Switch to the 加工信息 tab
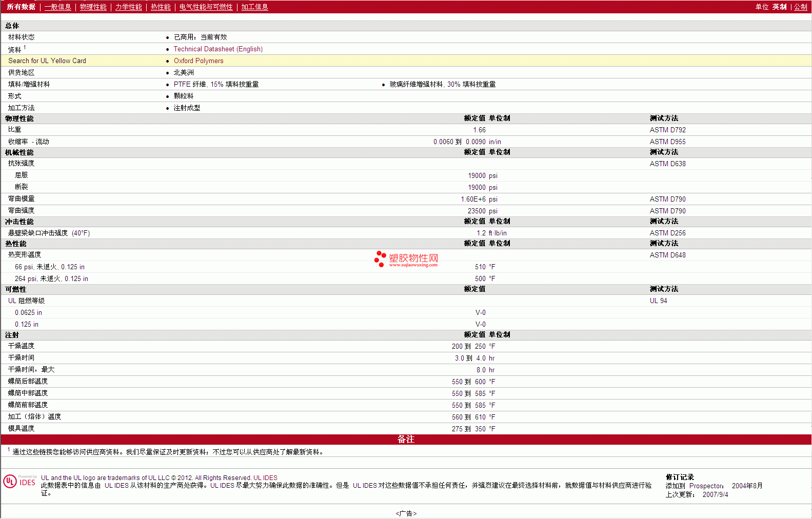 (254, 7)
